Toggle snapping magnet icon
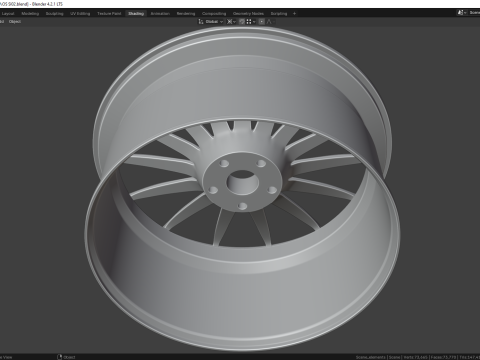Image resolution: width=480 pixels, height=360 pixels. point(242,22)
